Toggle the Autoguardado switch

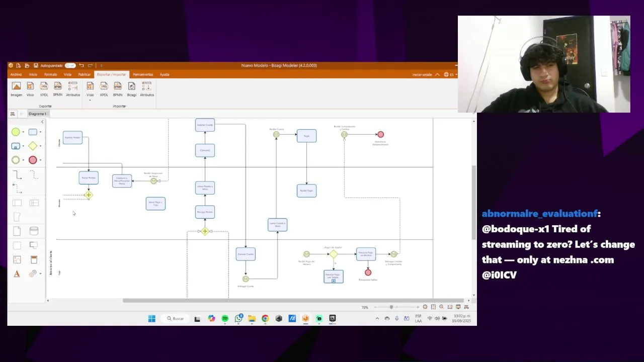[x=70, y=65]
